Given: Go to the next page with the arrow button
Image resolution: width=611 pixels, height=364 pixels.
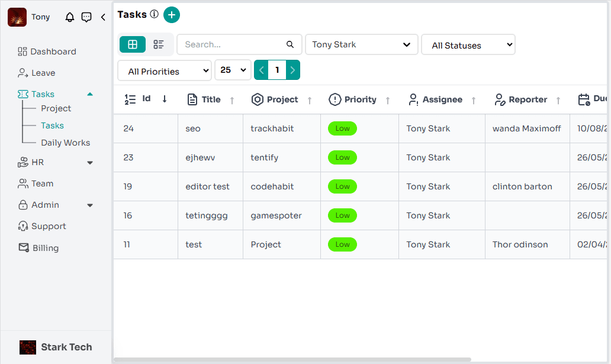Looking at the screenshot, I should tap(292, 69).
